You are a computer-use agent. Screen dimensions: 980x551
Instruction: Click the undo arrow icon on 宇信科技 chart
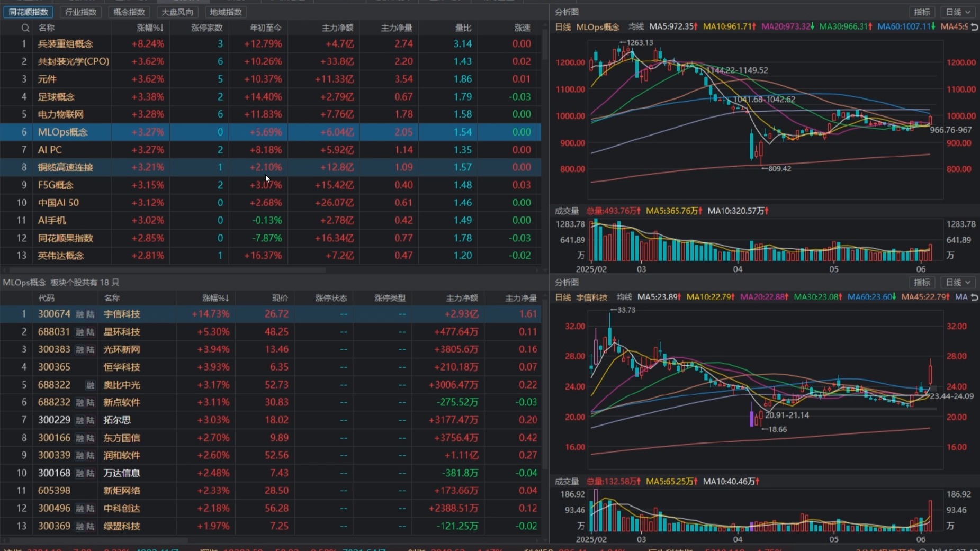coord(974,297)
